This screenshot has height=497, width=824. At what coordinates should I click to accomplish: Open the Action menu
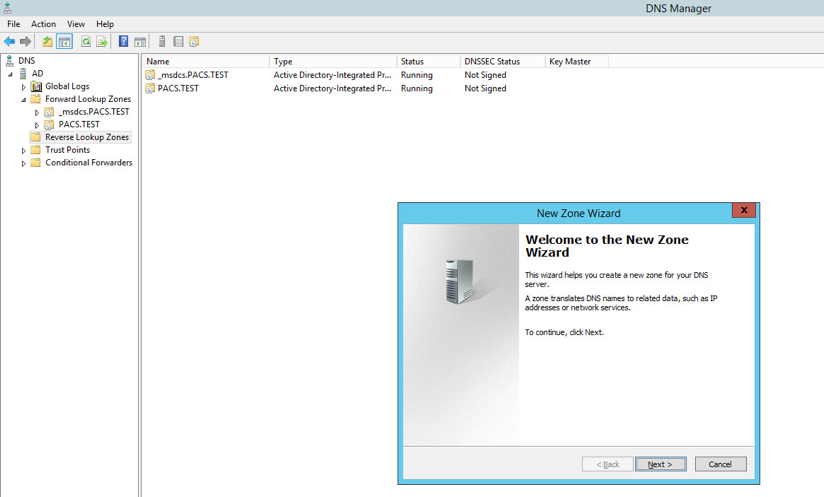[x=43, y=24]
